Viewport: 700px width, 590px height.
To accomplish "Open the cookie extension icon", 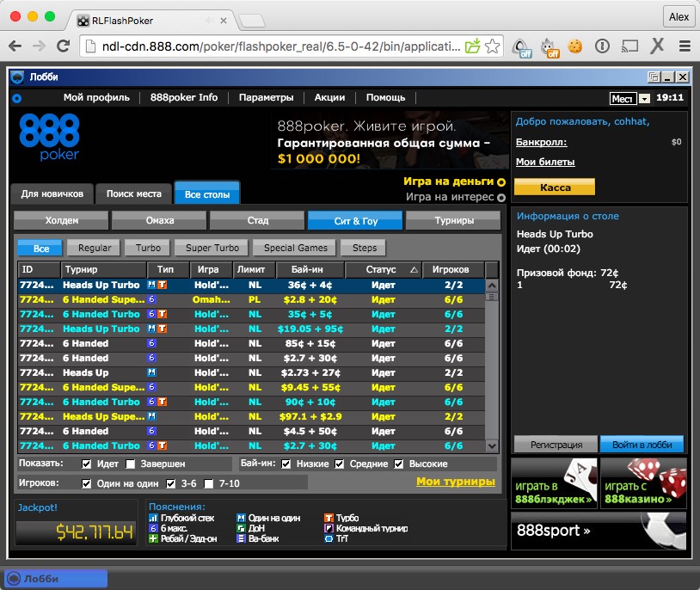I will coord(575,46).
